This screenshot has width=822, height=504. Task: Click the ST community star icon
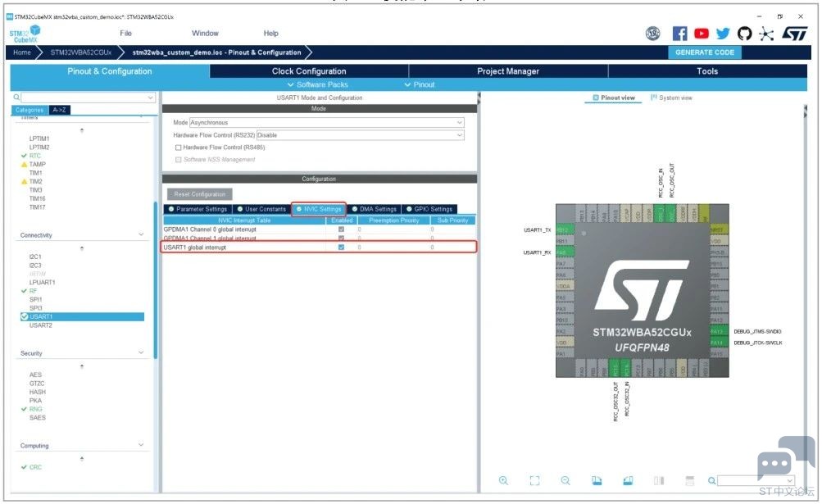(766, 34)
